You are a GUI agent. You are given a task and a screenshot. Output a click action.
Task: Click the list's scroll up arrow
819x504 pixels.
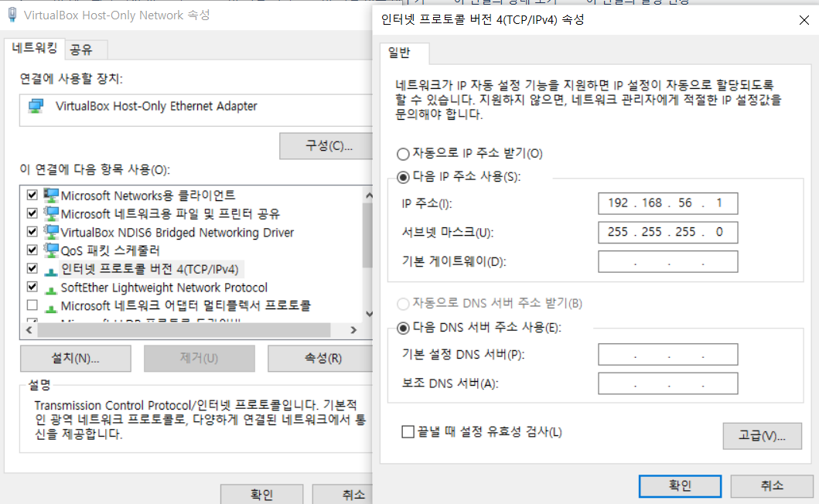pyautogui.click(x=369, y=196)
